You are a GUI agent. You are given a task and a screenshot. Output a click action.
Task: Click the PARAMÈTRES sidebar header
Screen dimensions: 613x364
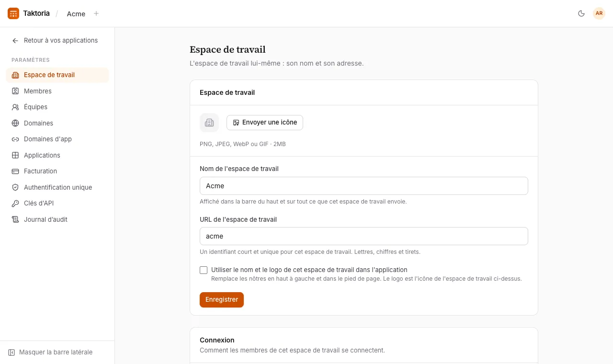tap(31, 60)
